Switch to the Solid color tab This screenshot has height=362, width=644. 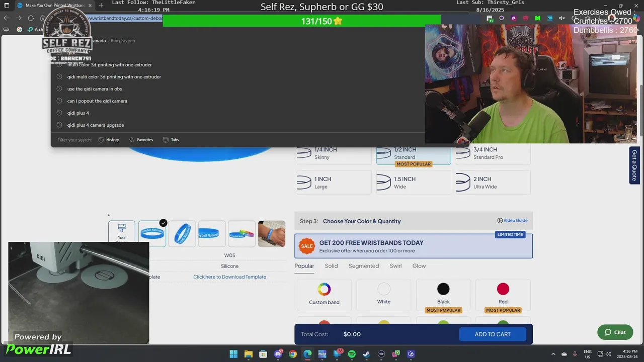pos(331,266)
